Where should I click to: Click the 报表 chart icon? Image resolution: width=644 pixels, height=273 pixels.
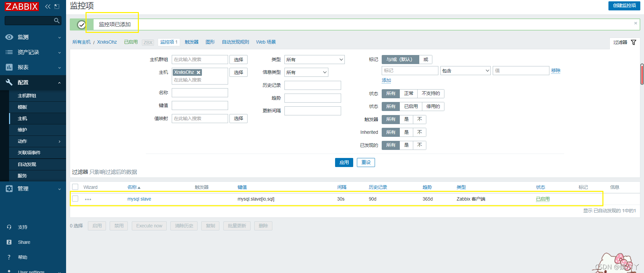(9, 67)
